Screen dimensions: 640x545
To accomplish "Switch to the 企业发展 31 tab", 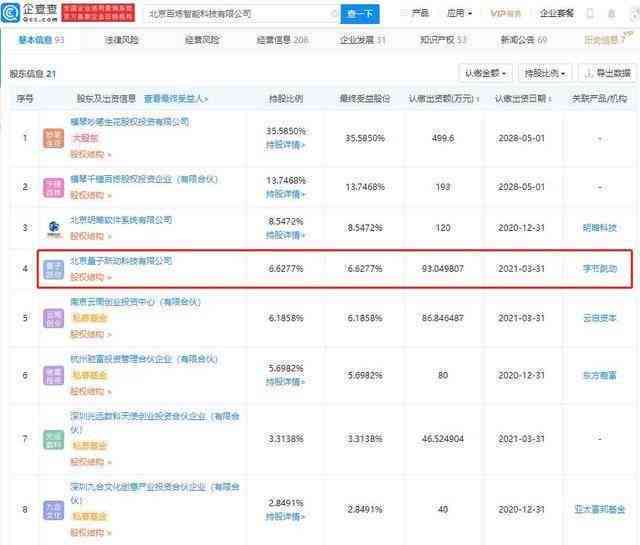I will pos(362,40).
